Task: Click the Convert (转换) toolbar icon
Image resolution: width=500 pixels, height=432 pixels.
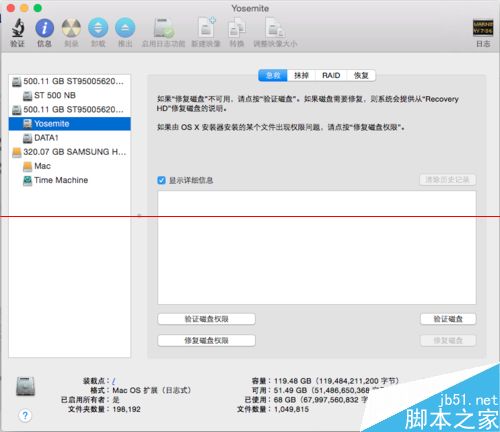Action: point(237,28)
